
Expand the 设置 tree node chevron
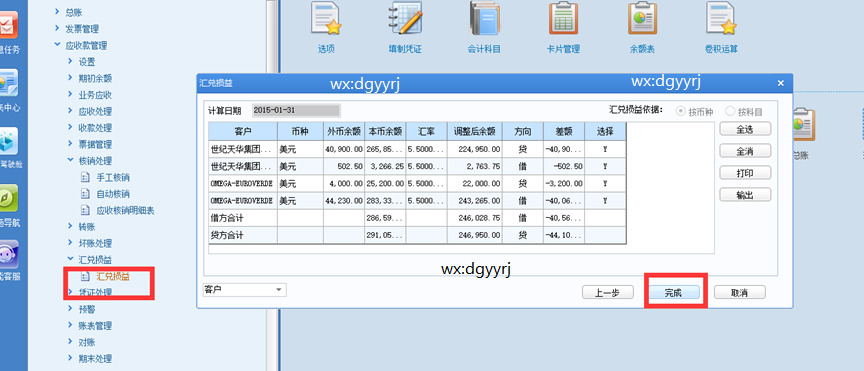71,61
